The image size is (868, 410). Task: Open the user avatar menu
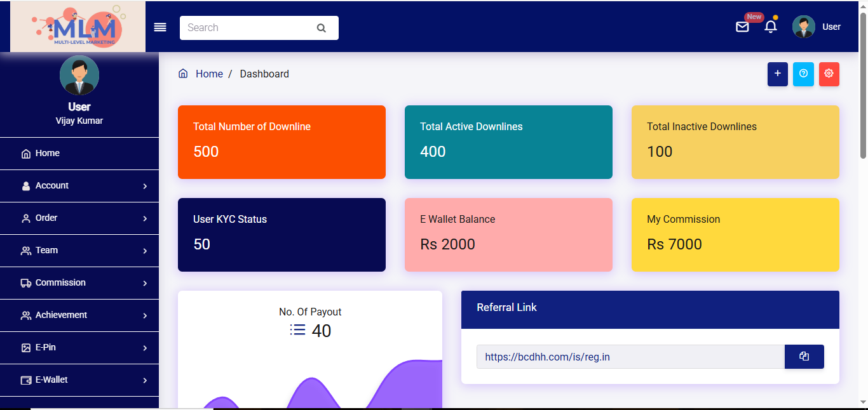pyautogui.click(x=803, y=27)
